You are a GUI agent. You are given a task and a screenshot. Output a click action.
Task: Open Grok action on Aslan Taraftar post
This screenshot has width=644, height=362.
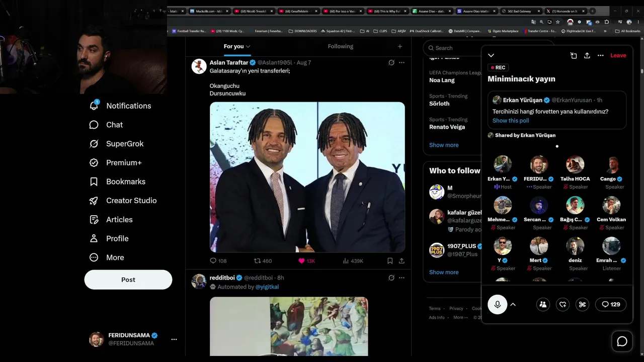pos(391,62)
